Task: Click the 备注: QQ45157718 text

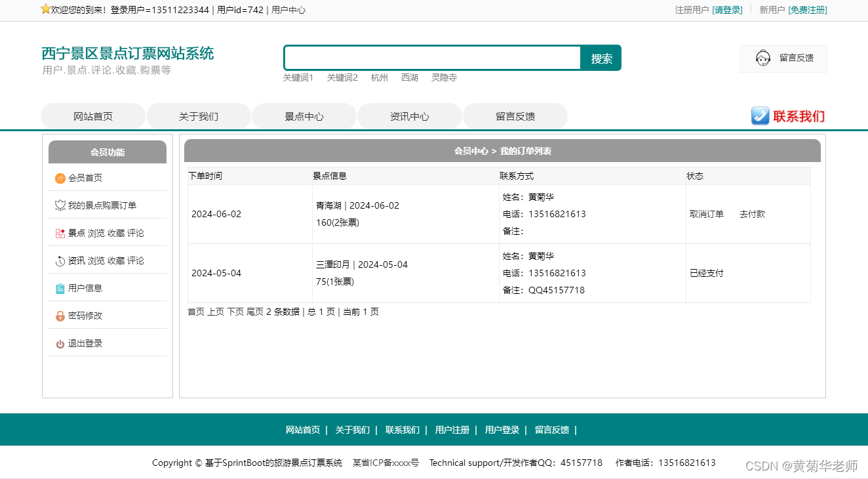Action: [x=543, y=290]
